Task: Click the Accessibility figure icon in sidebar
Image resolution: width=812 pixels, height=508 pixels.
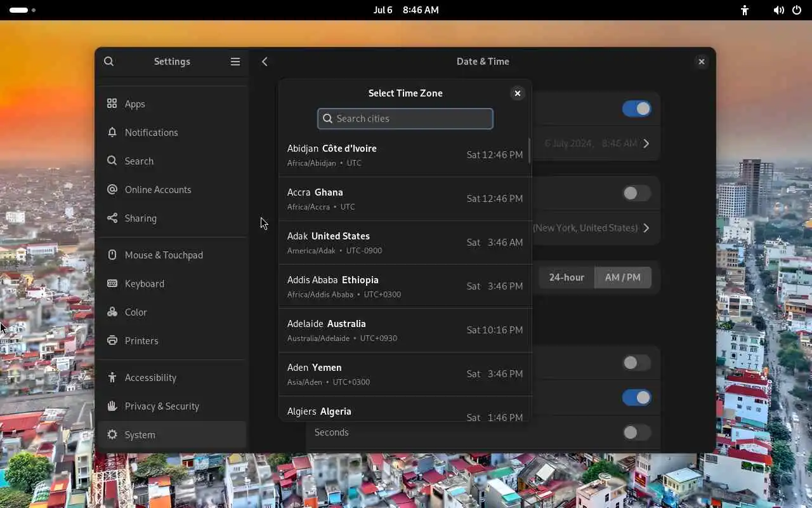Action: (x=112, y=377)
